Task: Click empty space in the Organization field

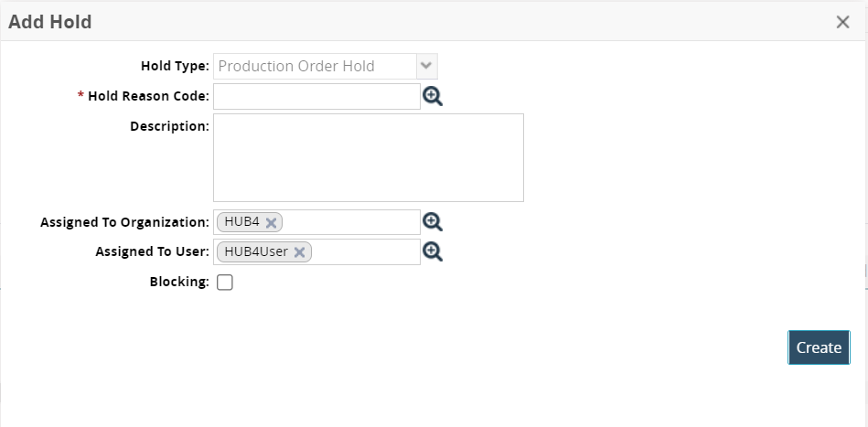Action: coord(350,222)
